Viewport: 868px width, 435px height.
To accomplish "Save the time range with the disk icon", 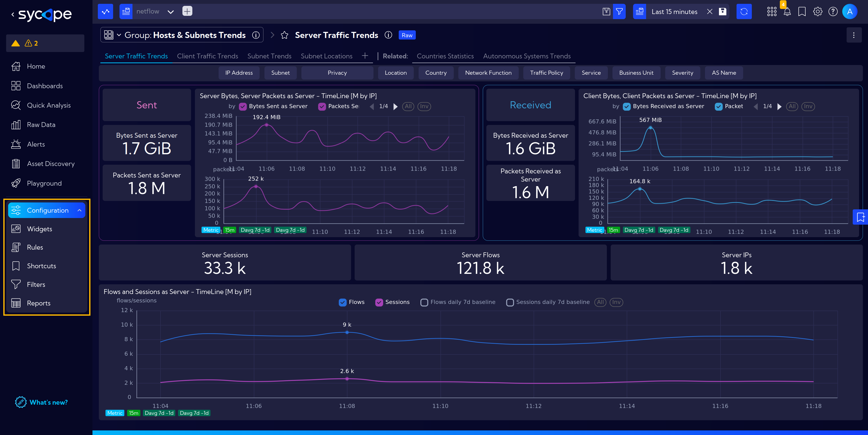I will pos(723,11).
